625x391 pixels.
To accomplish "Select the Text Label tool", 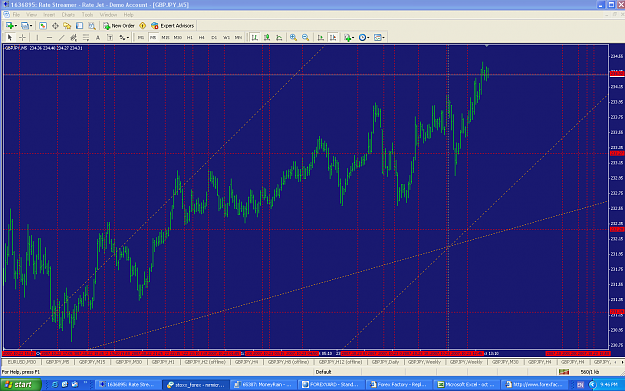I will click(110, 37).
